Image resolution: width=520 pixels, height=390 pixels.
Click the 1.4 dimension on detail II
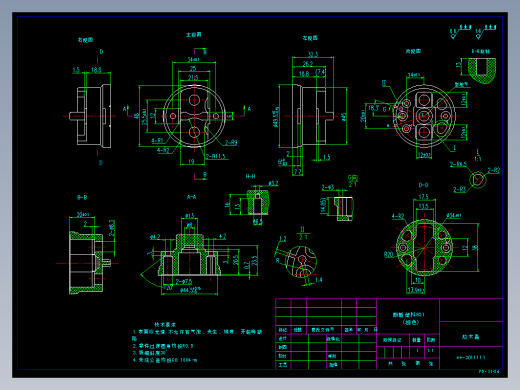[319, 280]
